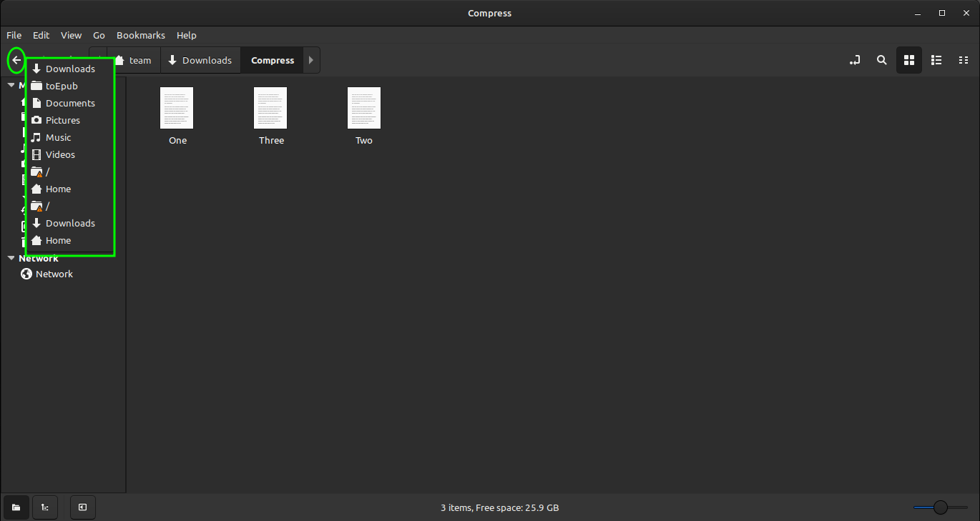Adjust the zoom level slider

pos(941,507)
